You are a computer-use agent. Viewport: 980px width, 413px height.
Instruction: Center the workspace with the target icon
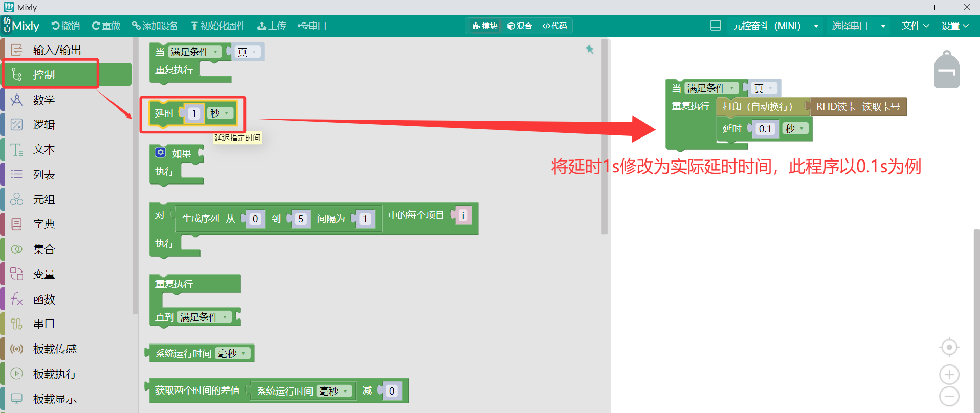[x=949, y=348]
